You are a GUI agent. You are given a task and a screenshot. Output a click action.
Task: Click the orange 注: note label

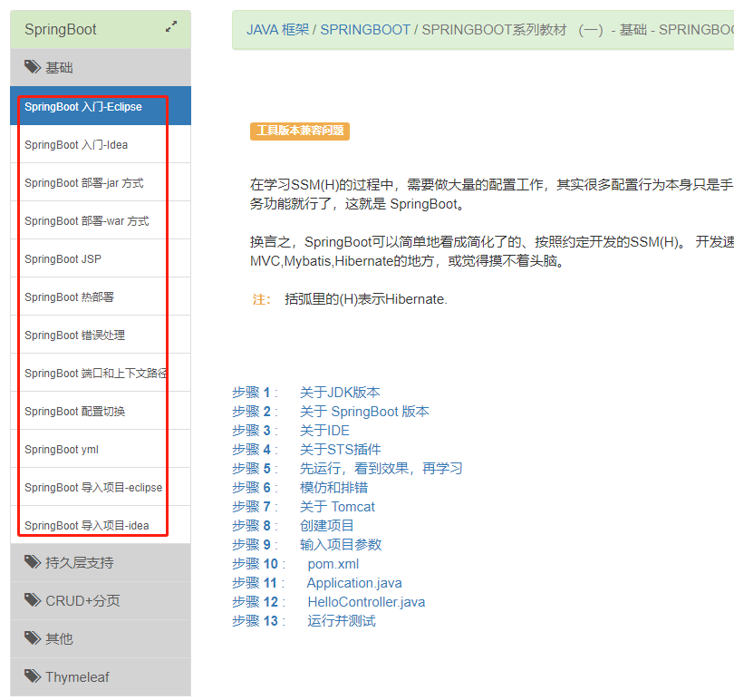point(261,299)
